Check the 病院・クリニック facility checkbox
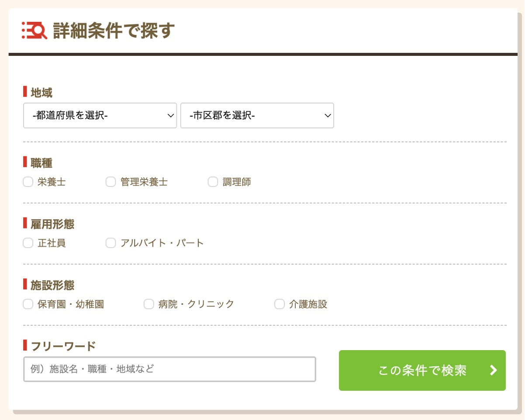The image size is (525, 420). pos(149,304)
